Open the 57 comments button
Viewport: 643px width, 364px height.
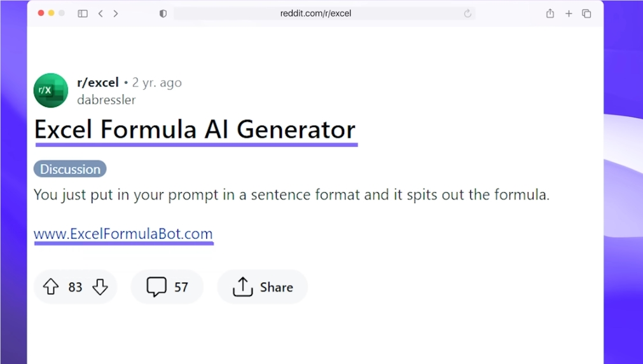pos(167,286)
